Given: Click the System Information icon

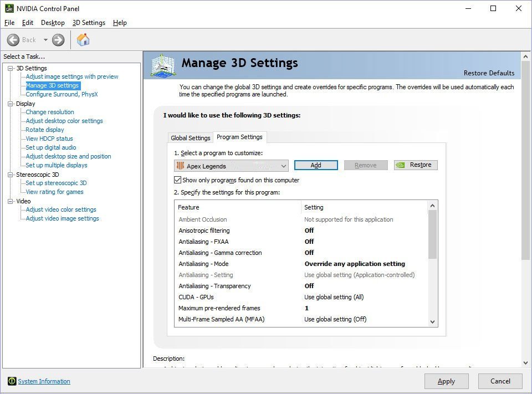Looking at the screenshot, I should 12,381.
